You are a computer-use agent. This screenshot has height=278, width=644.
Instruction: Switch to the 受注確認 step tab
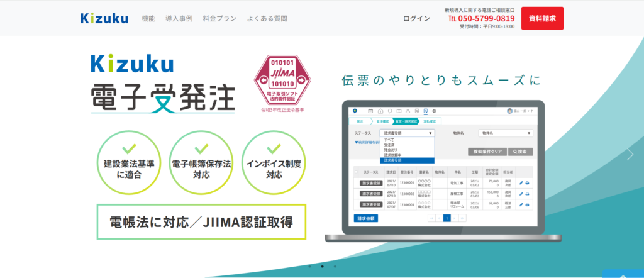382,121
